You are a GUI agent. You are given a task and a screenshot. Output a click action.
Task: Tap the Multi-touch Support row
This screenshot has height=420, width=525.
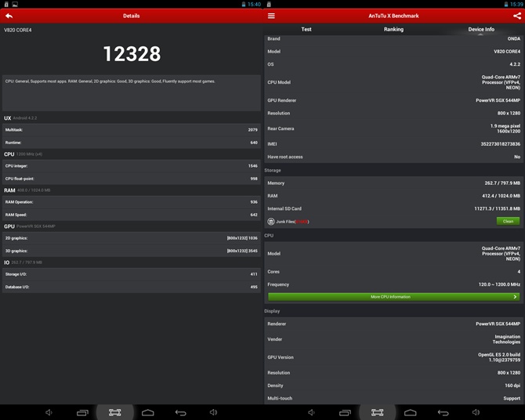[393, 398]
